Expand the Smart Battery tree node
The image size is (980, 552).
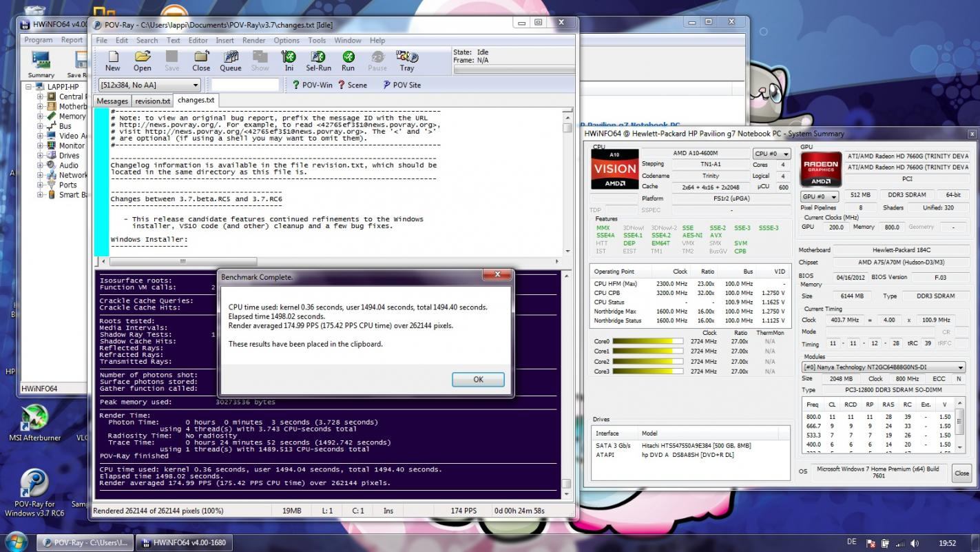[x=41, y=195]
